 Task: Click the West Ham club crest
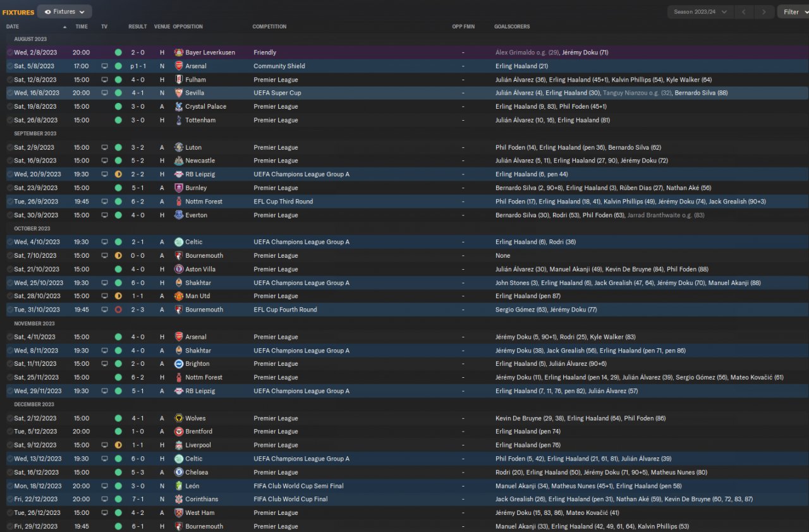[x=179, y=513]
